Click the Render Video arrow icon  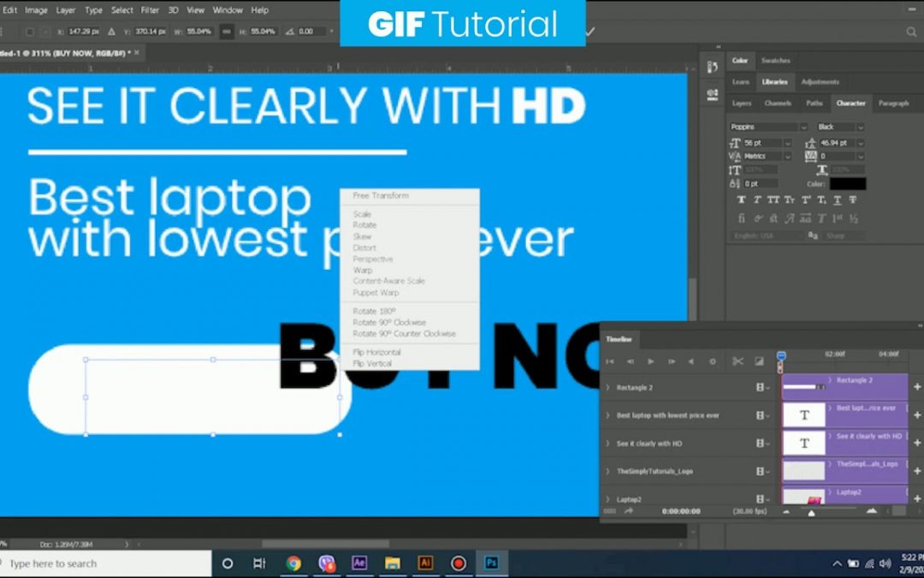(629, 511)
